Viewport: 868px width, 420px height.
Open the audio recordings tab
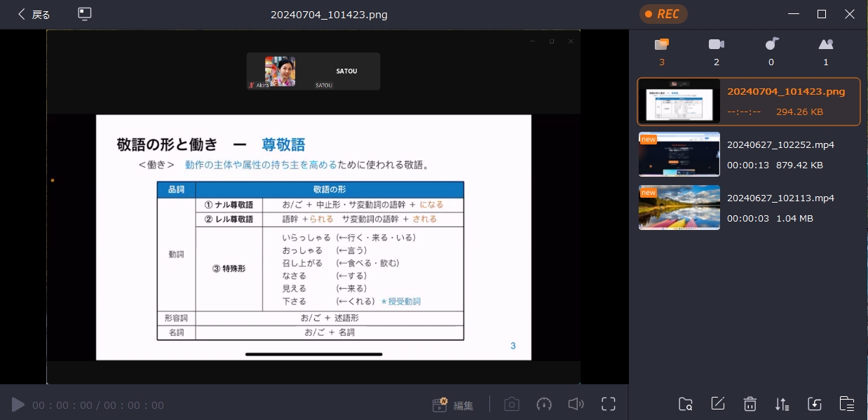pyautogui.click(x=771, y=45)
